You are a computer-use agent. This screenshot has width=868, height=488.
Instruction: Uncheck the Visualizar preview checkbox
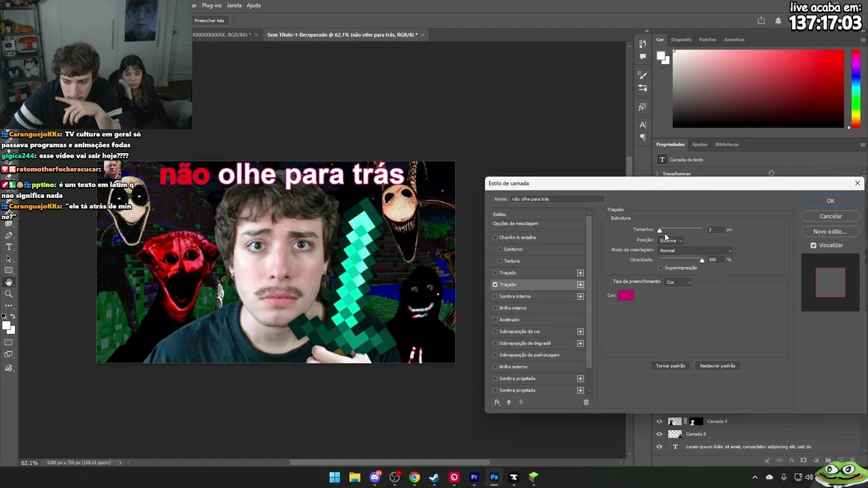[814, 245]
